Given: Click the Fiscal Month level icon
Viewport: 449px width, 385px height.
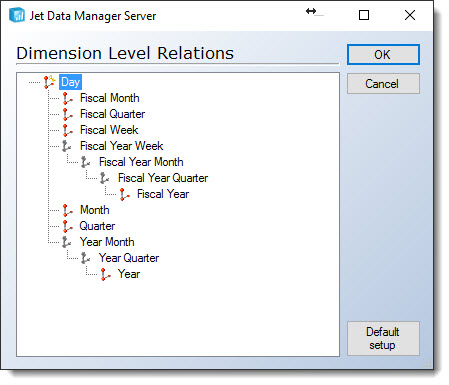Looking at the screenshot, I should pos(68,98).
